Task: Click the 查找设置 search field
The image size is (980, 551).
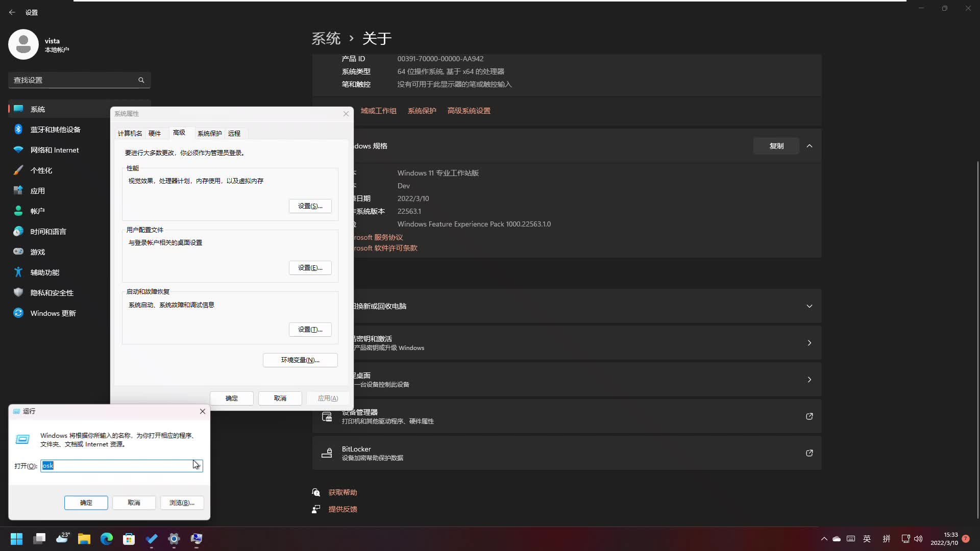Action: (x=79, y=80)
